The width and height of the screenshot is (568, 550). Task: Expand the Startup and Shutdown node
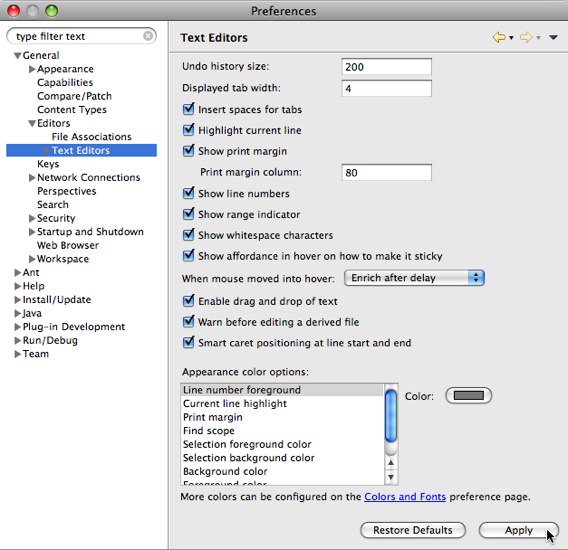pyautogui.click(x=32, y=232)
